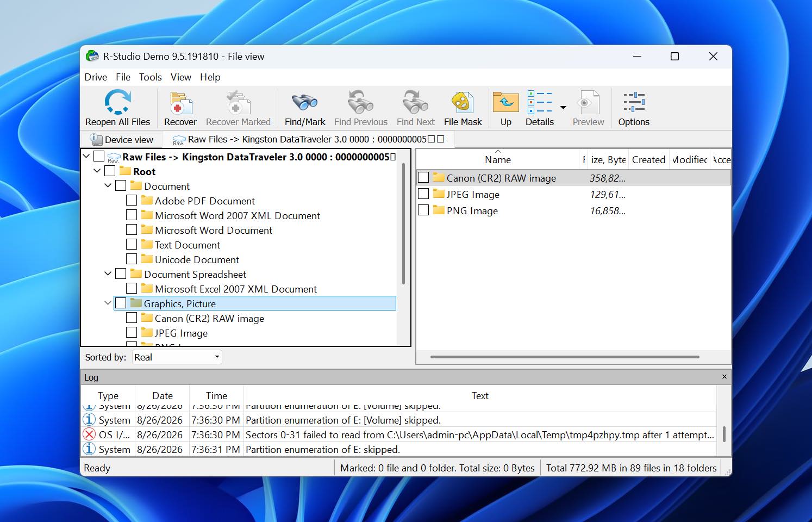Image resolution: width=812 pixels, height=522 pixels.
Task: Check the Raw Files root drive checkbox
Action: 99,157
